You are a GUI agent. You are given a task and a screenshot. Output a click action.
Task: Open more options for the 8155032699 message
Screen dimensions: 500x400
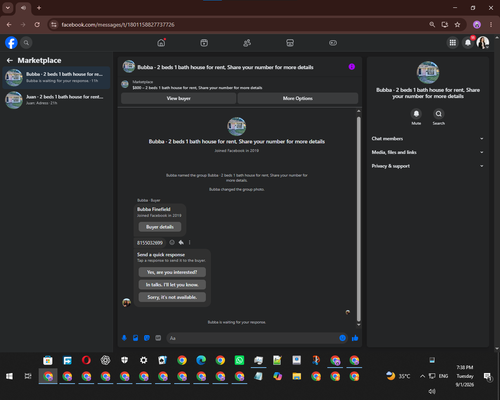coord(189,242)
